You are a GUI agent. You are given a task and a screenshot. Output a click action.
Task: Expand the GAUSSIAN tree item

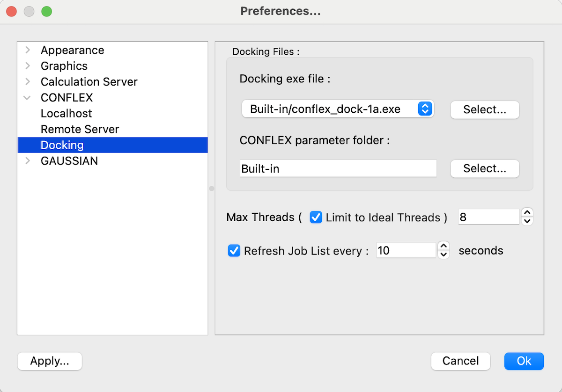(x=27, y=160)
